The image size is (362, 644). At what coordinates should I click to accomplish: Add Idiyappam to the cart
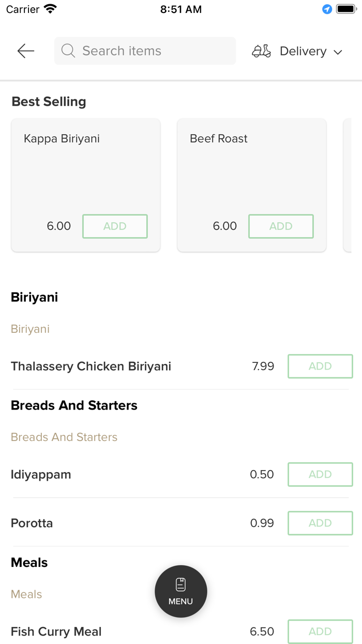[320, 474]
